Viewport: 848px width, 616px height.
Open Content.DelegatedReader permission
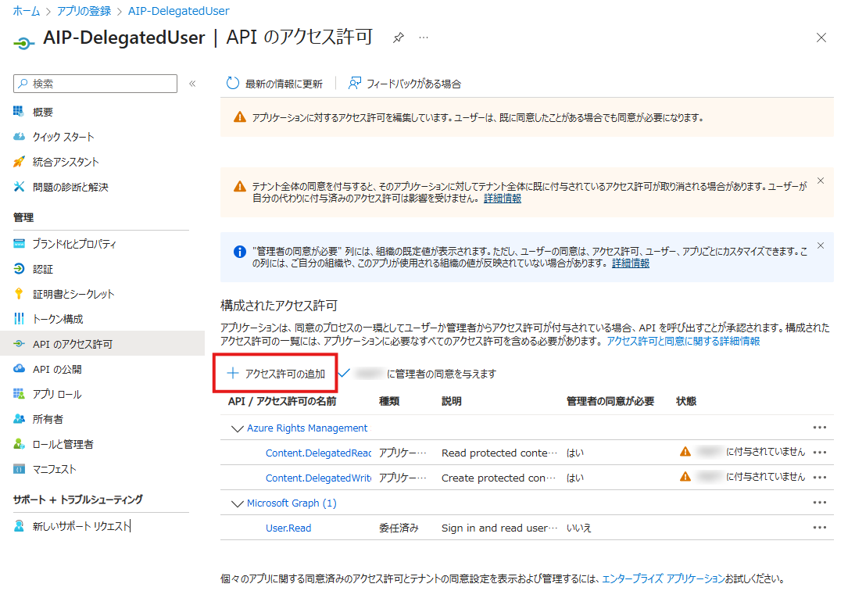click(x=319, y=453)
